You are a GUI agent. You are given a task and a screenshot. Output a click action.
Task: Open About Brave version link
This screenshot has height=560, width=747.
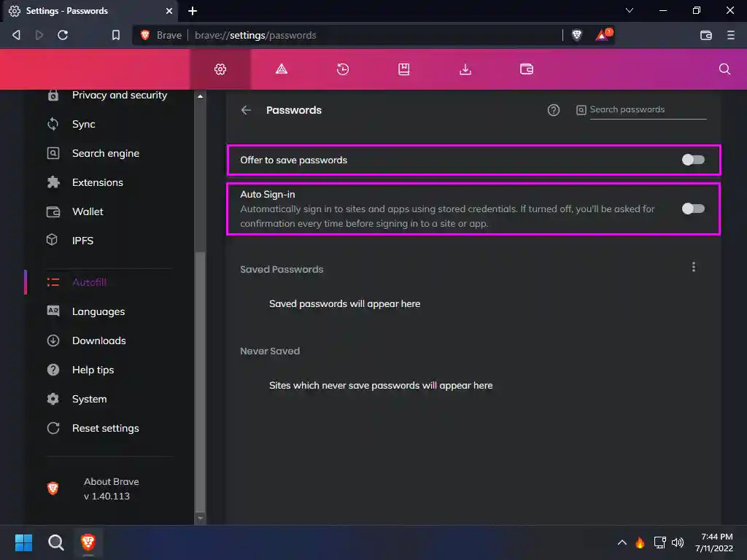111,489
